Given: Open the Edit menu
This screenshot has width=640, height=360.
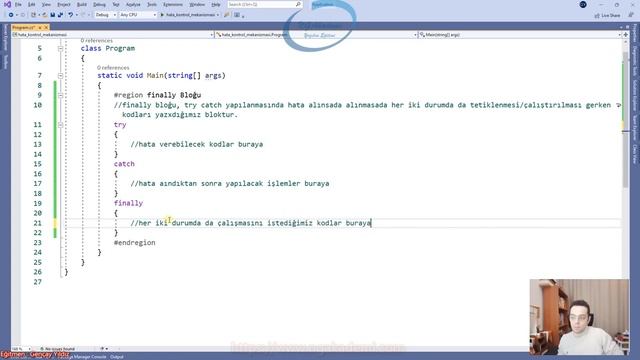Looking at the screenshot, I should pyautogui.click(x=31, y=4).
